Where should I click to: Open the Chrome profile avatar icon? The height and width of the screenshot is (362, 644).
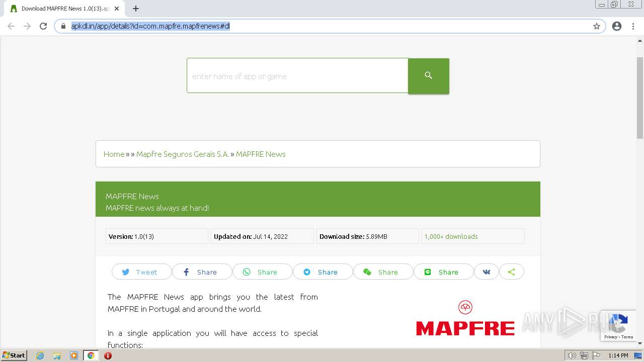pos(617,26)
